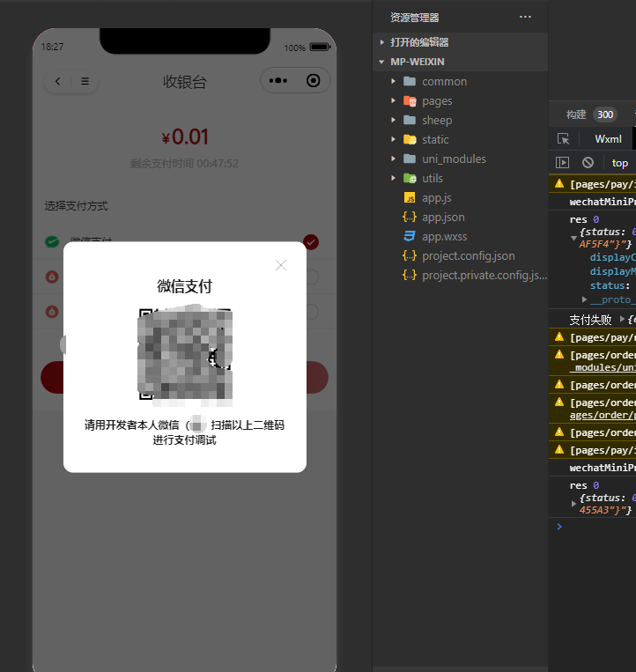Collapse the MP-WEIXIN project root
Viewport: 636px width, 672px height.
coord(381,62)
